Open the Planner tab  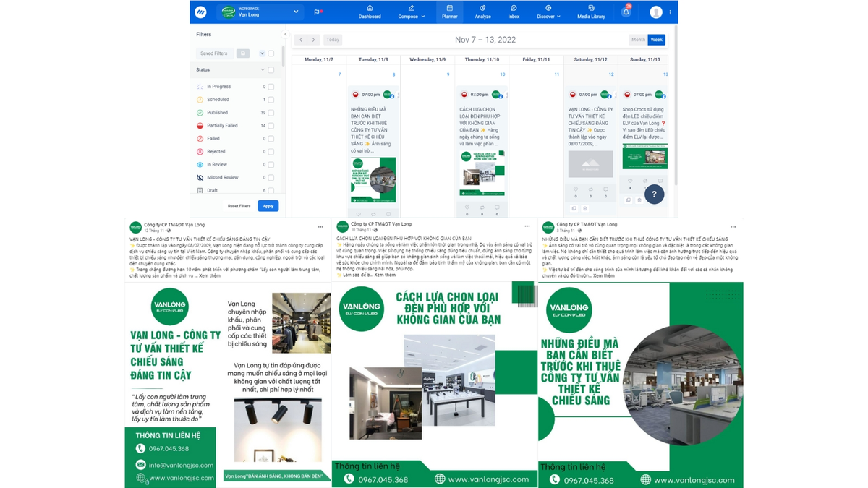pos(449,12)
